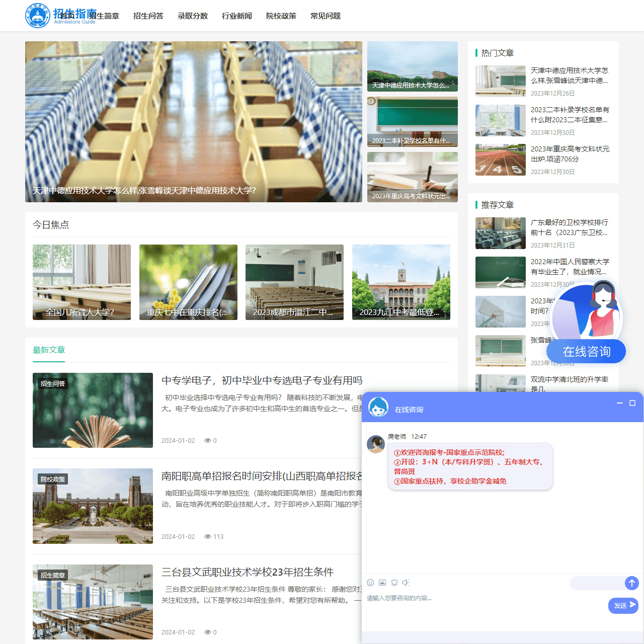Click the image upload icon in chat
The width and height of the screenshot is (644, 644).
pyautogui.click(x=382, y=583)
